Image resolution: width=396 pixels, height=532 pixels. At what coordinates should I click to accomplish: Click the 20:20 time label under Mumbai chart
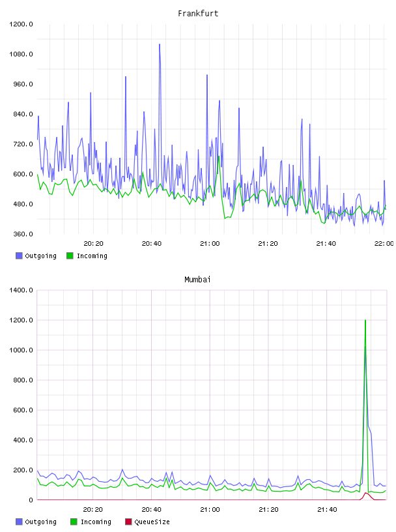pos(93,510)
